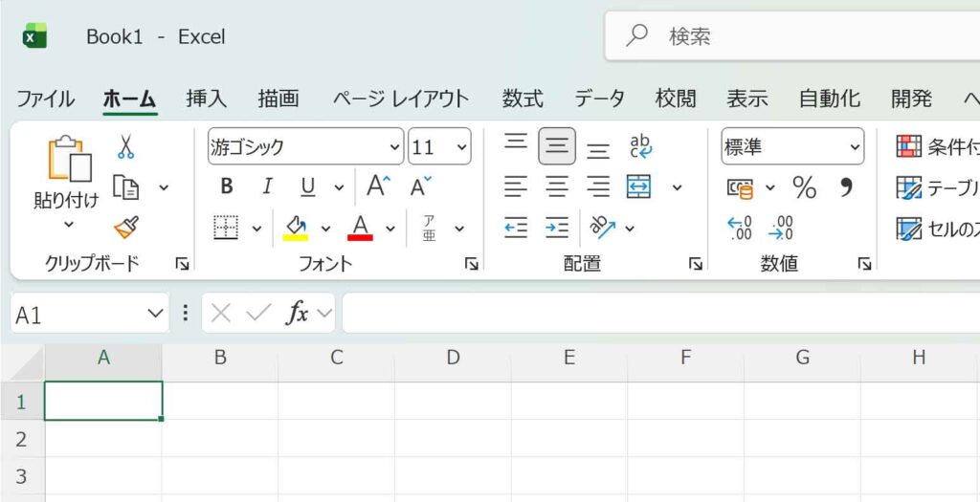Apply comma style number format
Image resolution: width=980 pixels, height=502 pixels.
tap(846, 186)
